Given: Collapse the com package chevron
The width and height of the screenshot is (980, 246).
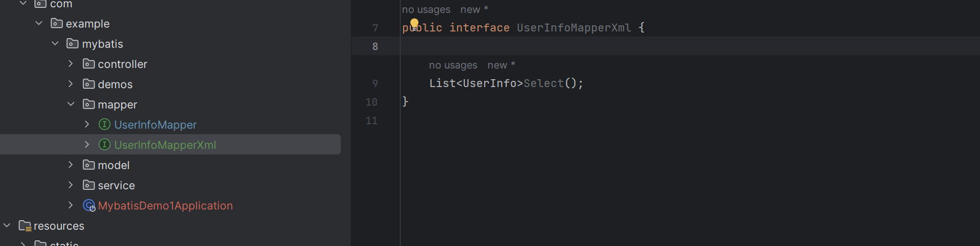Looking at the screenshot, I should 23,4.
